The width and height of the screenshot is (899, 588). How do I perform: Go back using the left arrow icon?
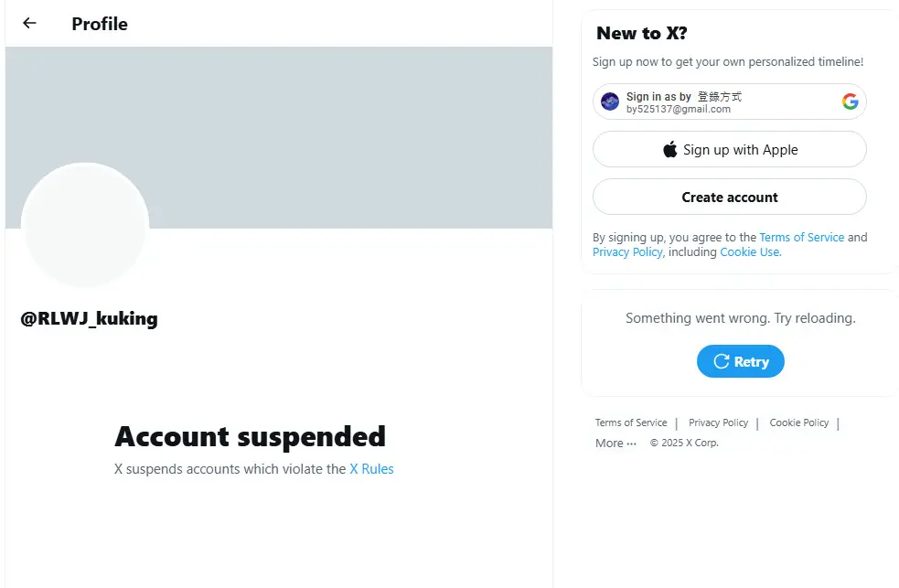coord(29,23)
